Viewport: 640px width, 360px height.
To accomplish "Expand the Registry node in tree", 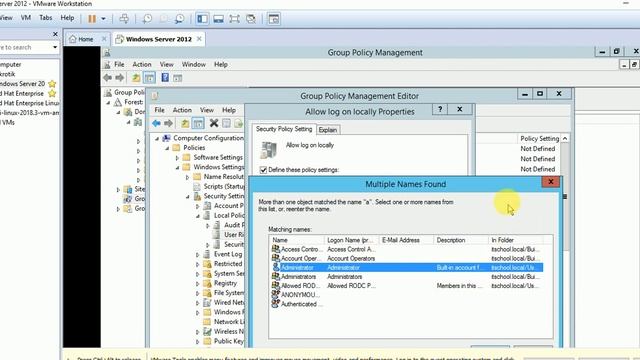I will point(198,283).
